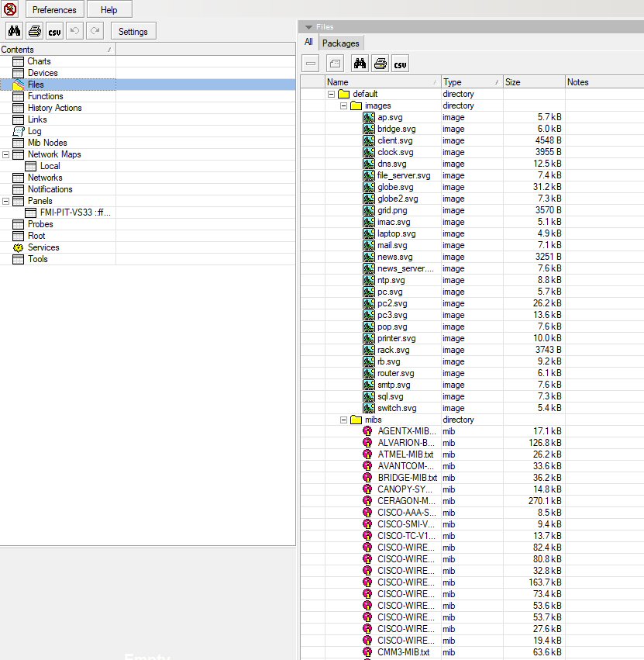
Task: Click the default folder icon
Action: coord(343,94)
